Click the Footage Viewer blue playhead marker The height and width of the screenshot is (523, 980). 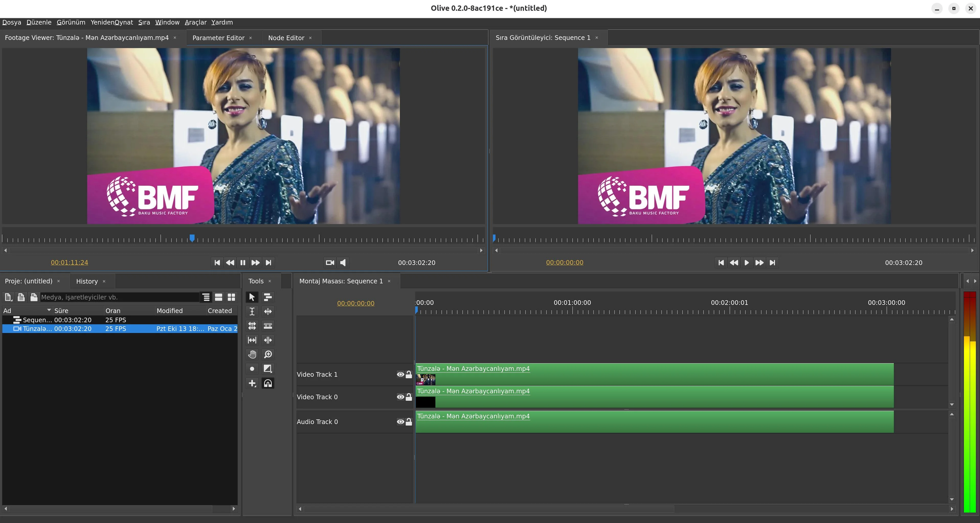[x=192, y=238]
